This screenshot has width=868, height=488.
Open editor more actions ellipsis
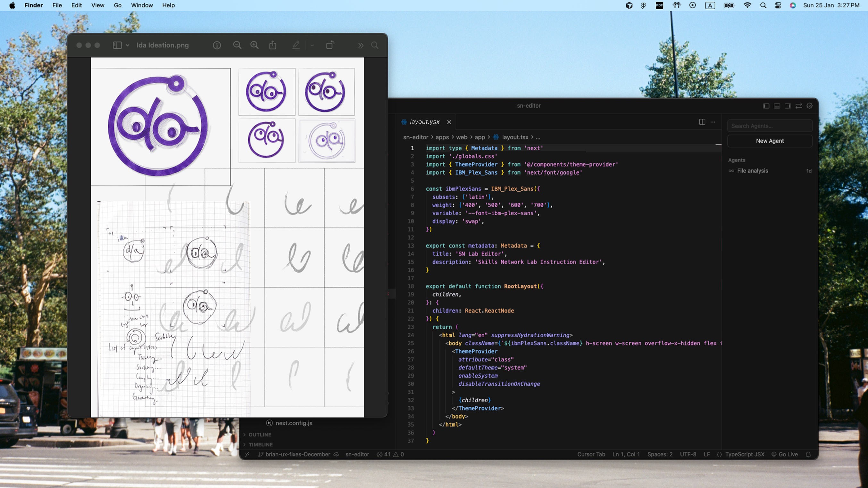point(713,122)
